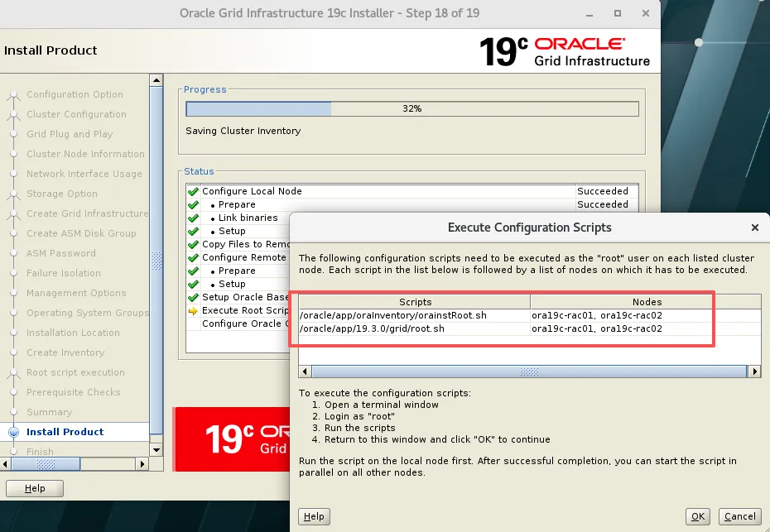This screenshot has width=770, height=532.
Task: Select the Configuration Option step
Action: tap(75, 94)
